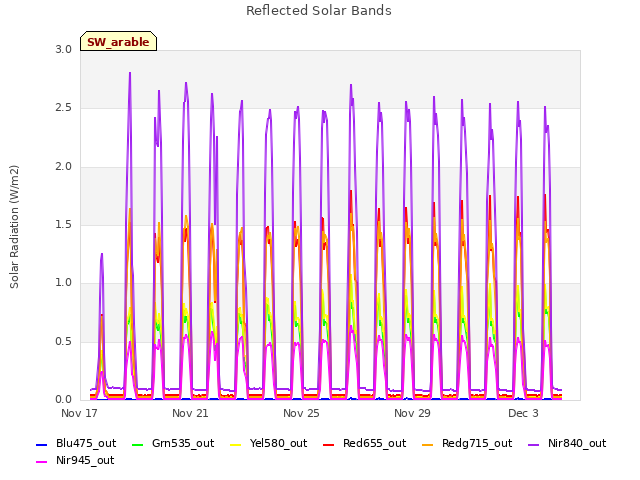The height and width of the screenshot is (480, 640).
Task: Click the 2.0 y-axis tick label
Action: [63, 166]
